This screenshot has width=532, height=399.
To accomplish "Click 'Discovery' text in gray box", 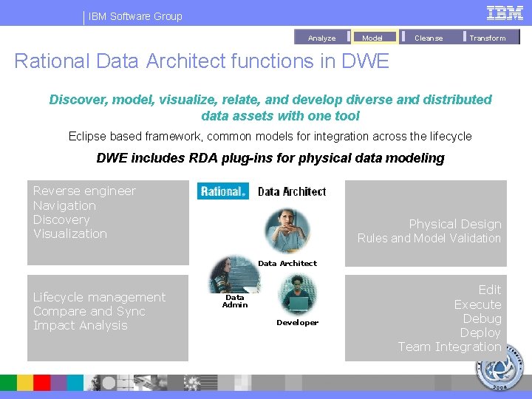I will (61, 219).
